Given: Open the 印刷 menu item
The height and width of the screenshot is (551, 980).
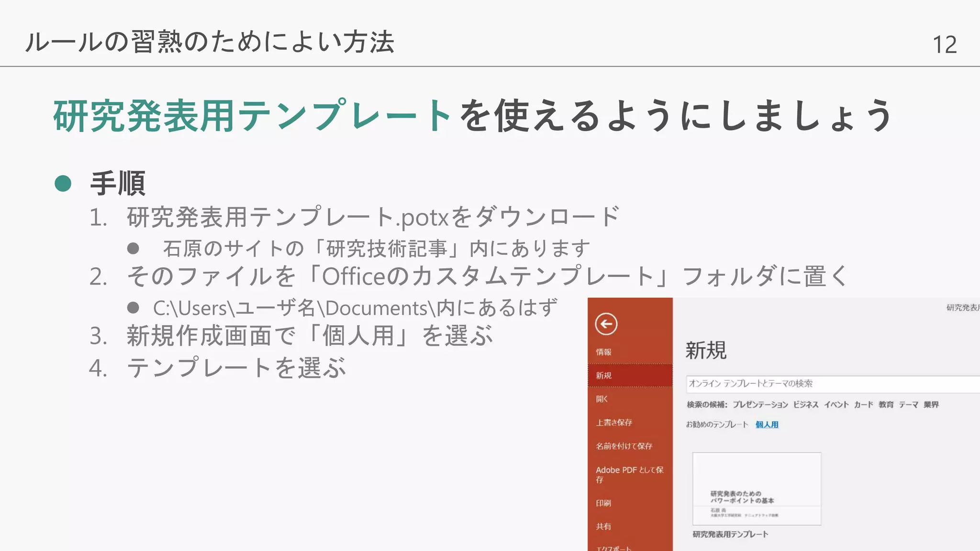Looking at the screenshot, I should [x=603, y=503].
